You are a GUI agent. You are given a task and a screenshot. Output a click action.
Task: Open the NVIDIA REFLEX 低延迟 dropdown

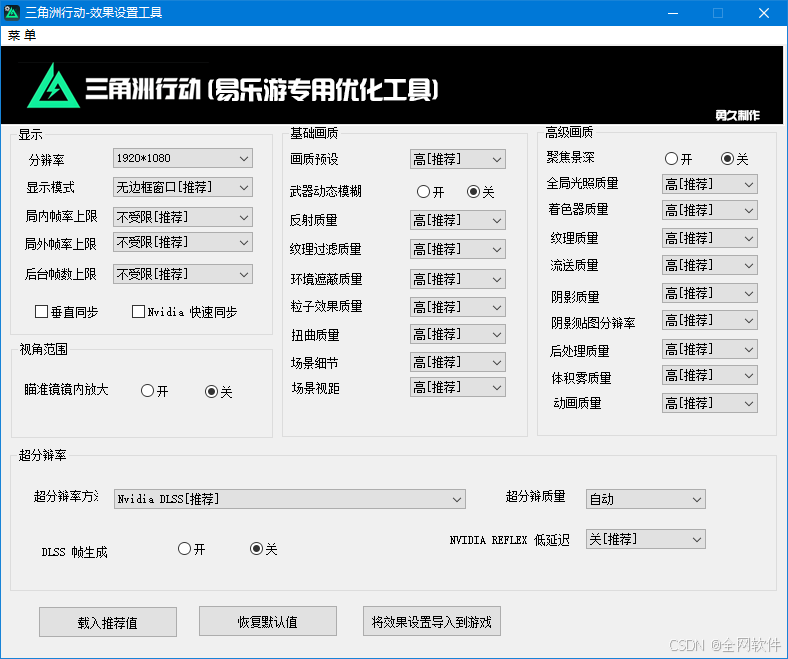(x=646, y=539)
